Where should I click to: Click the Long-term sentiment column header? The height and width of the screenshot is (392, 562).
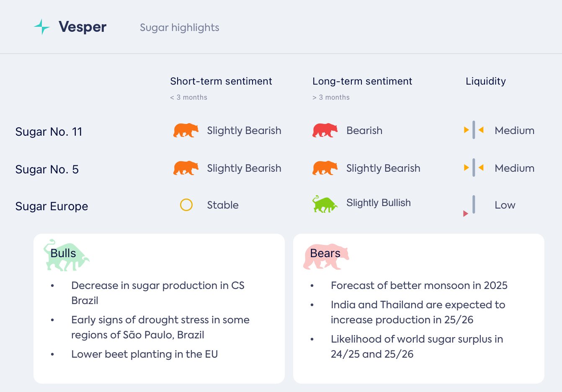362,81
